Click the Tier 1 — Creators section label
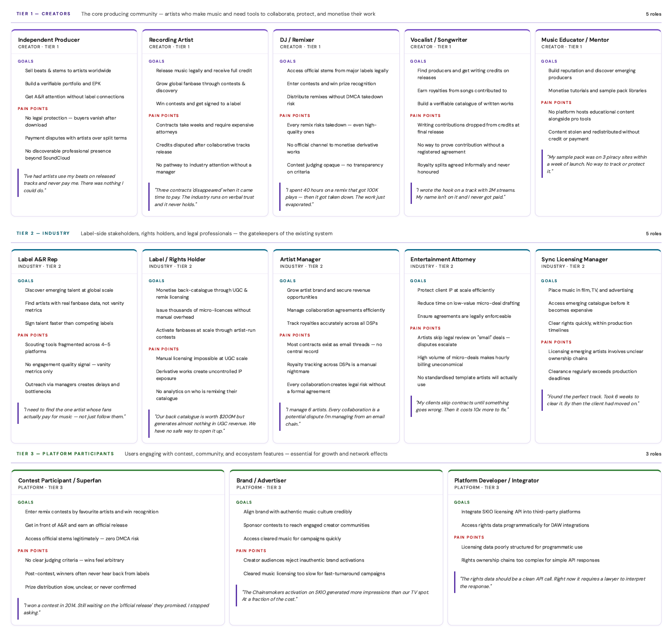This screenshot has height=633, width=672. coord(43,14)
